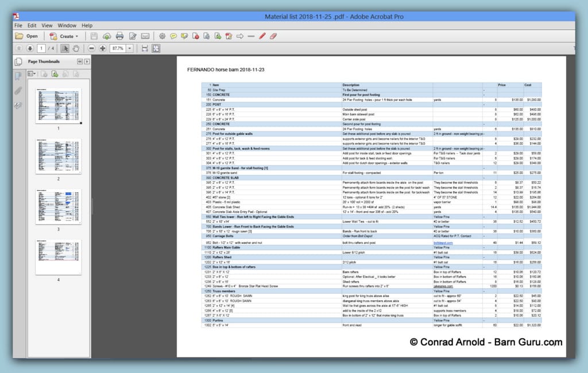The height and width of the screenshot is (373, 588).
Task: Toggle fit one full page view
Action: [x=156, y=48]
